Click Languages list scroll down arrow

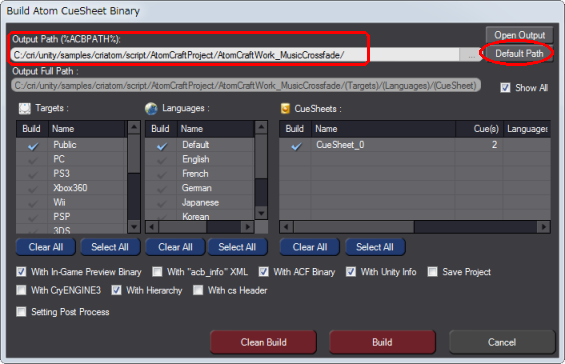coord(261,213)
